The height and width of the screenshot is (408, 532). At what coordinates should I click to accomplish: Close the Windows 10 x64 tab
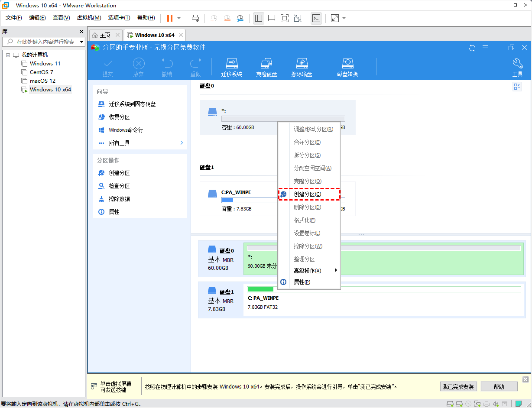(181, 35)
